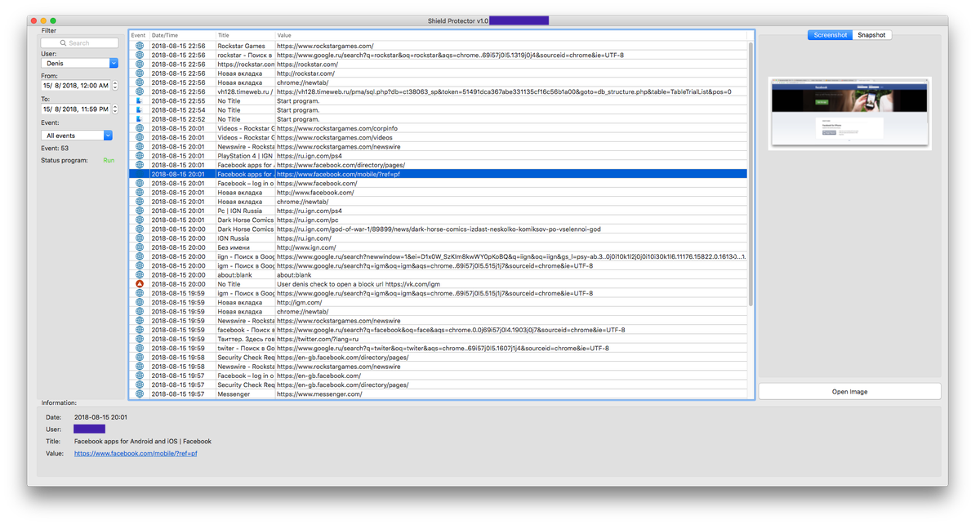Image resolution: width=980 pixels, height=525 pixels.
Task: Click the From date stepper up arrow
Action: pyautogui.click(x=114, y=82)
